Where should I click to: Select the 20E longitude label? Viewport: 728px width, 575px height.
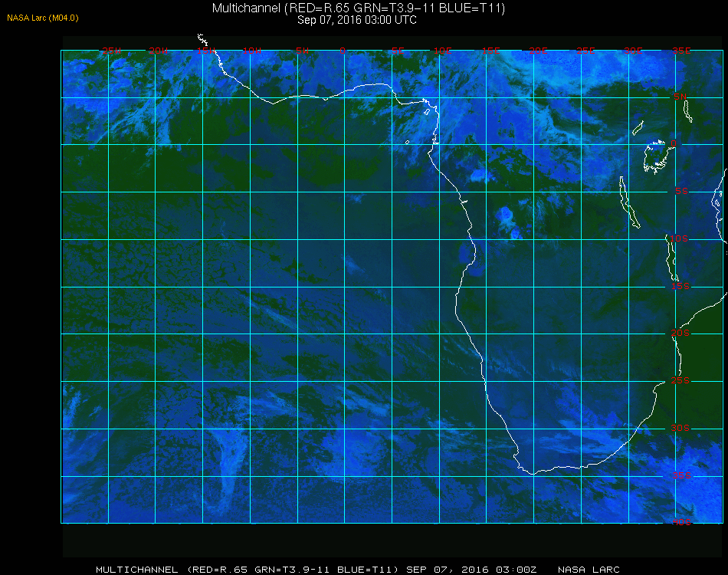pos(538,51)
